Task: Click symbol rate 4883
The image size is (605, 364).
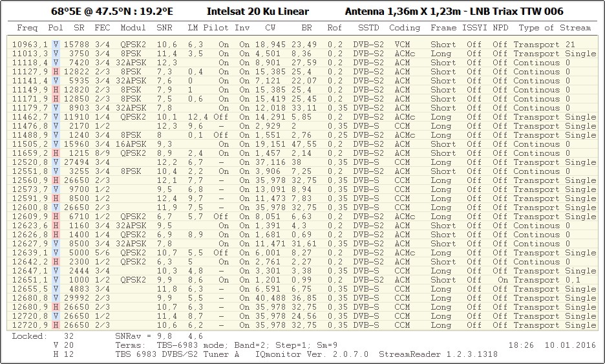Action: [x=79, y=289]
